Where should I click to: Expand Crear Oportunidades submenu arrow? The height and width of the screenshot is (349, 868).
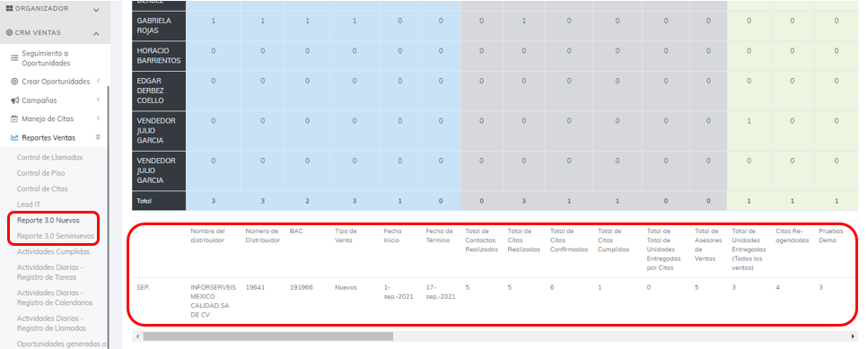pyautogui.click(x=98, y=82)
